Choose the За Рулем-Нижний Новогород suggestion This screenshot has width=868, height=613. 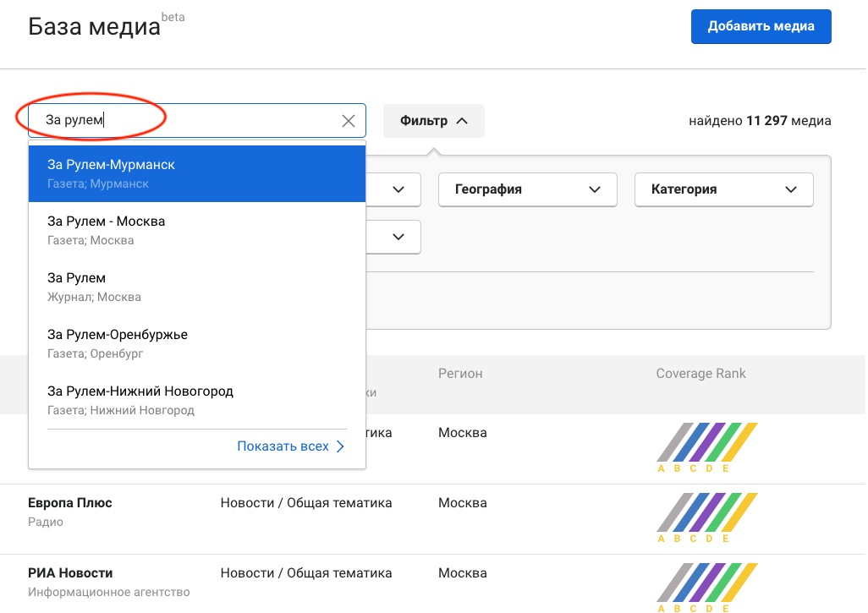click(x=197, y=400)
